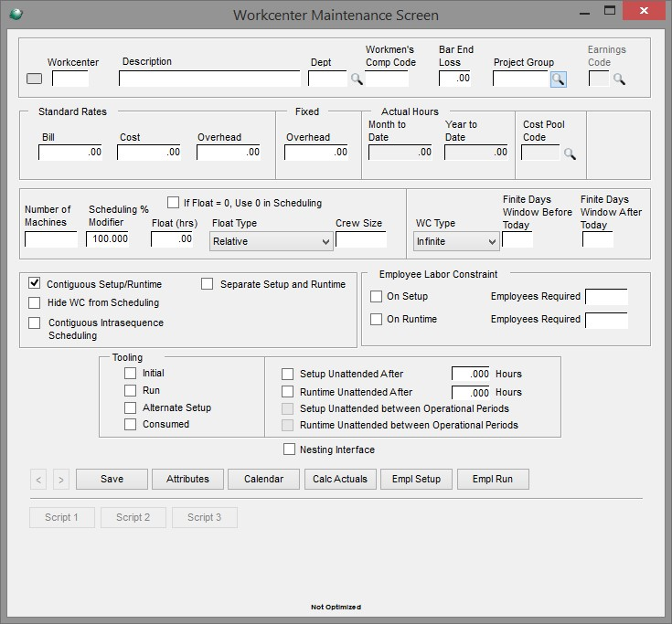This screenshot has height=624, width=672.
Task: Click the small button left of Workcenter field
Action: 35,79
